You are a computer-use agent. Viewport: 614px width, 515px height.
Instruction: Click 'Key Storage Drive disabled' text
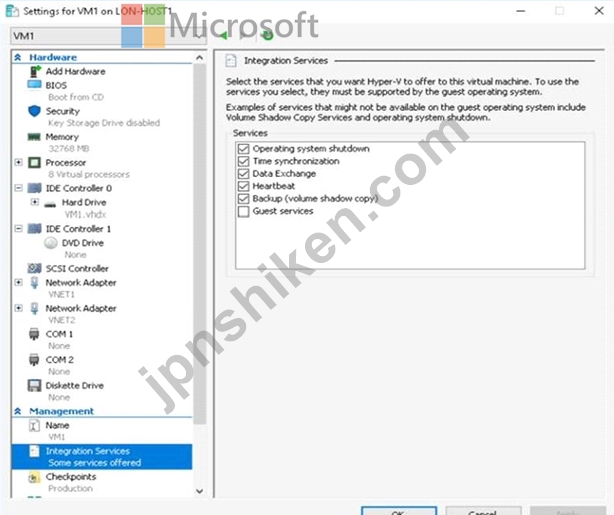click(104, 123)
